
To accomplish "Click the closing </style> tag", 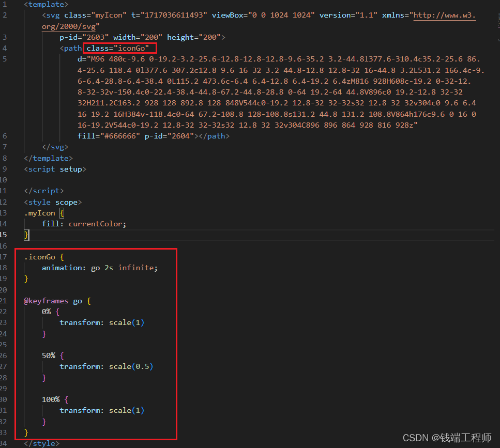I will coord(42,443).
